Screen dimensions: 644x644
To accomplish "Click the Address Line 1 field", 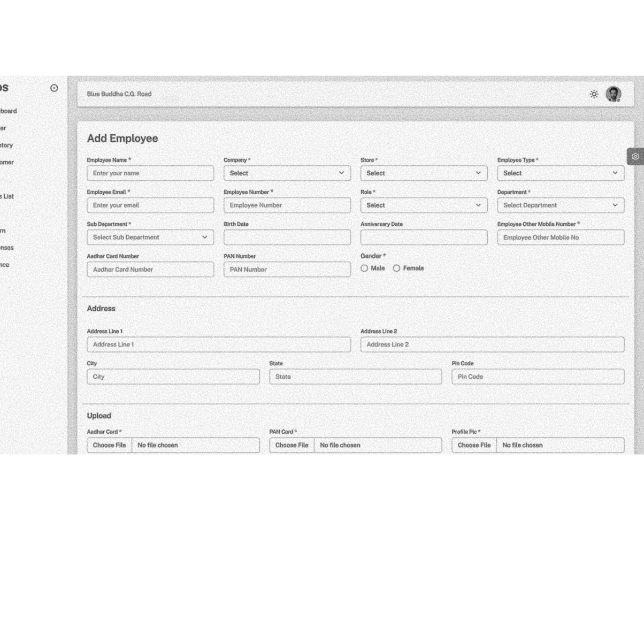I will pos(218,345).
